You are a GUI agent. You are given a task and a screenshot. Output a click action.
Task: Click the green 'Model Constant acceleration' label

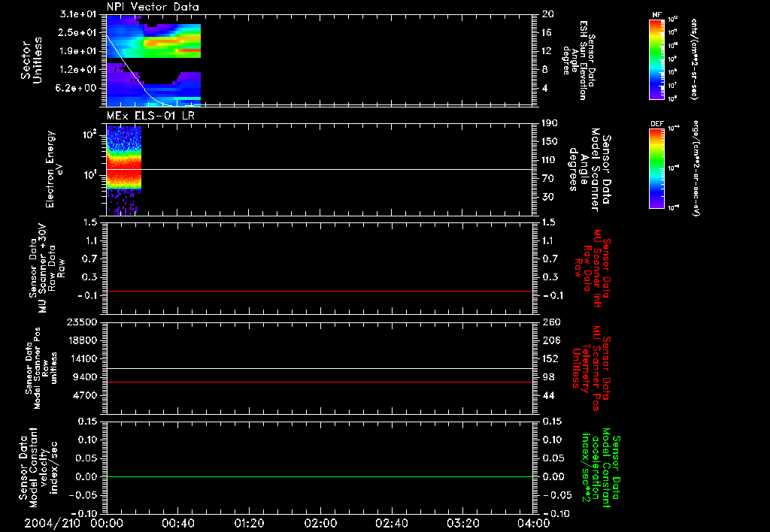click(601, 467)
